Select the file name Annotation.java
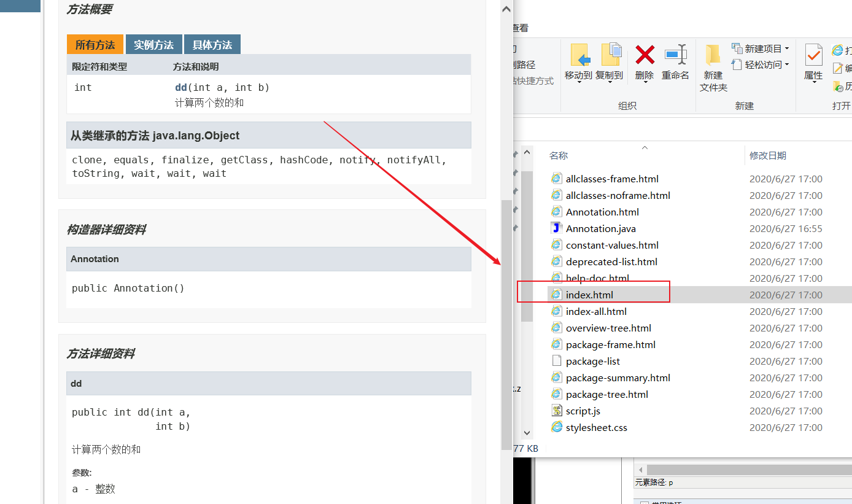 coord(601,228)
